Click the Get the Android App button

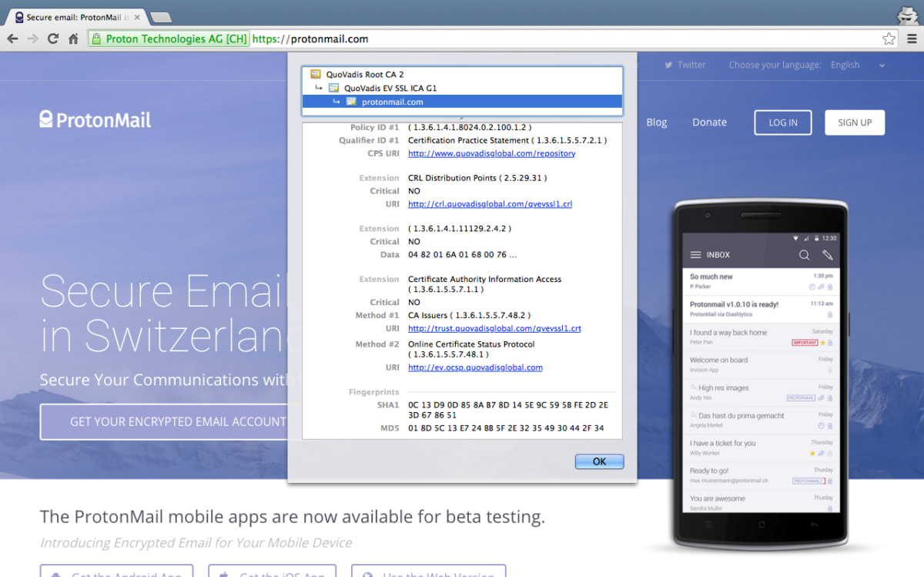pyautogui.click(x=116, y=571)
